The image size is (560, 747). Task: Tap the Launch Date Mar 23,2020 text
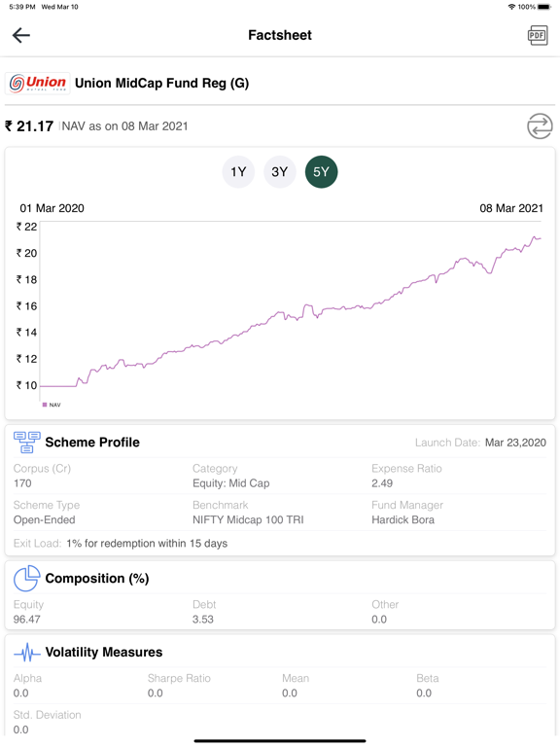coord(515,443)
